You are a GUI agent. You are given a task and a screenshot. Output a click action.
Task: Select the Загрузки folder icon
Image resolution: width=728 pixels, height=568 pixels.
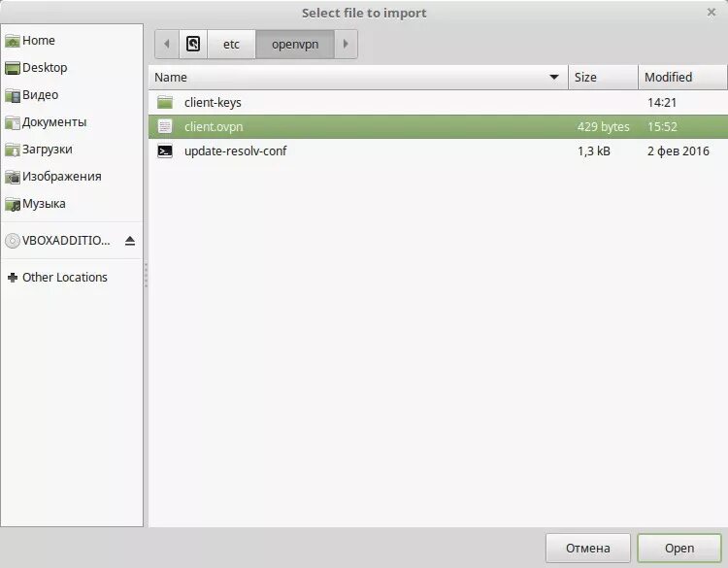click(12, 150)
